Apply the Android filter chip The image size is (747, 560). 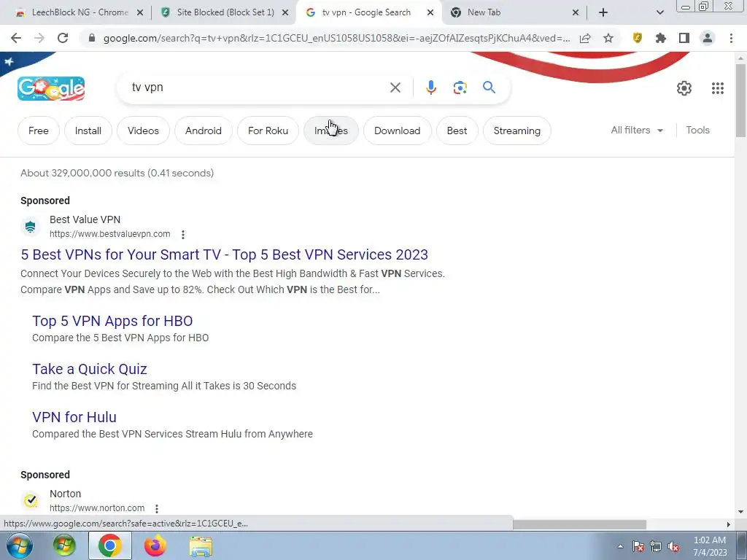(204, 131)
